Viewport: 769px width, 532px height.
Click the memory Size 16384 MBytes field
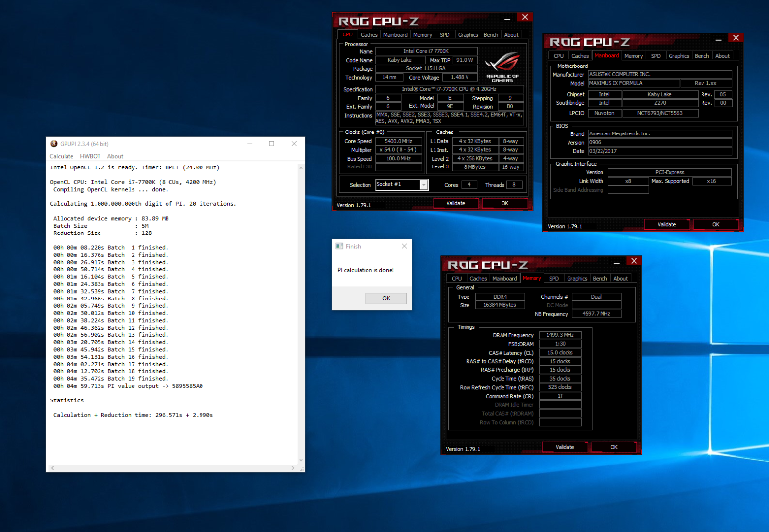click(x=500, y=305)
